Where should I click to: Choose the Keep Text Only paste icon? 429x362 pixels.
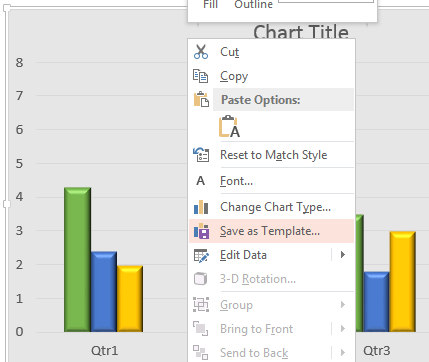coord(229,126)
